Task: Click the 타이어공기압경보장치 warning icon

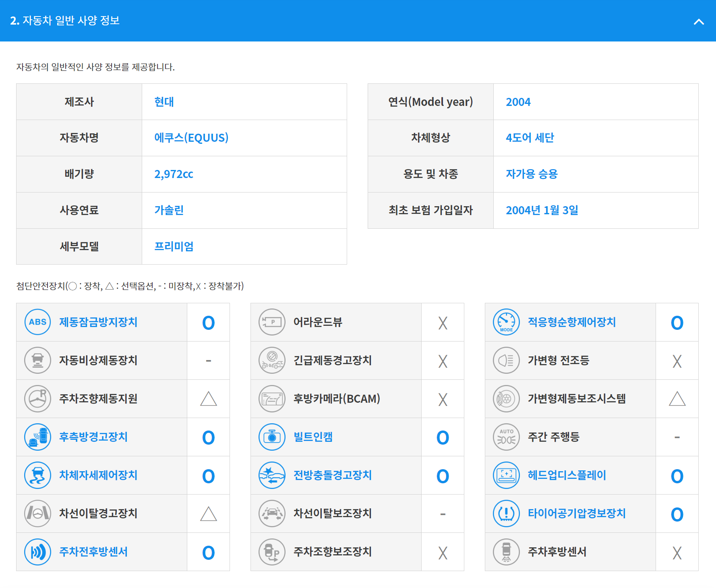Action: point(506,513)
